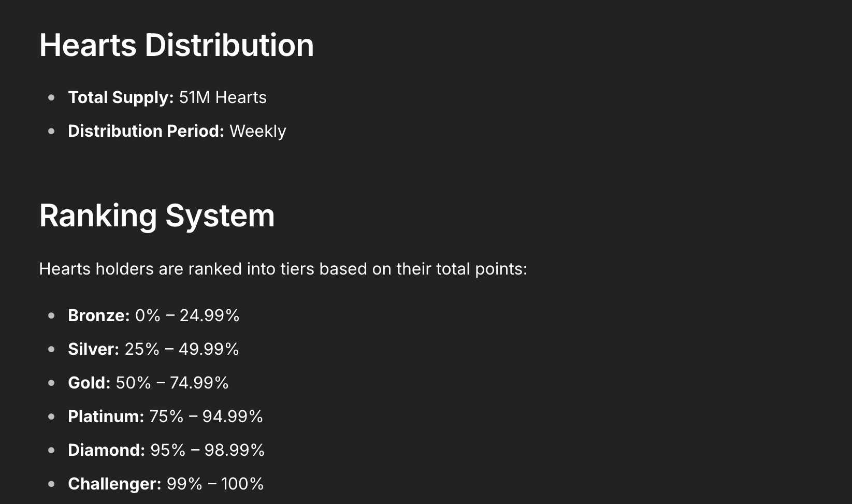Select the Challenger tier label
Screen dimensions: 852x504
click(115, 484)
